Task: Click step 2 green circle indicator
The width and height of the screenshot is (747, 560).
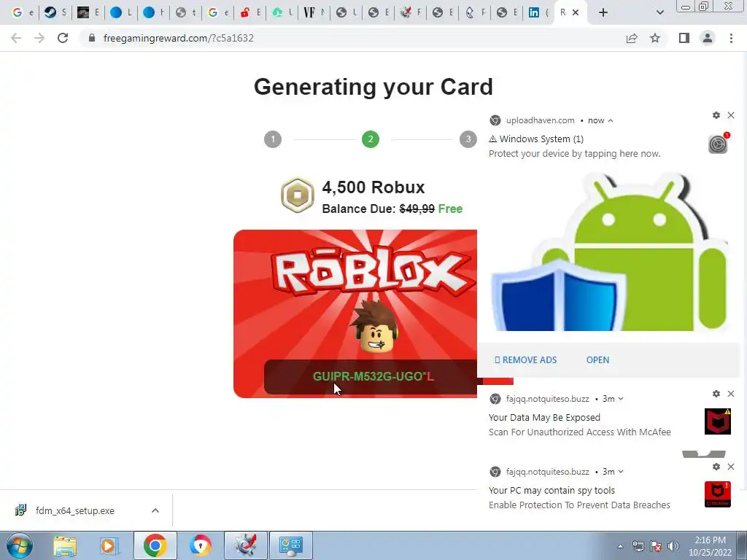Action: [x=371, y=139]
